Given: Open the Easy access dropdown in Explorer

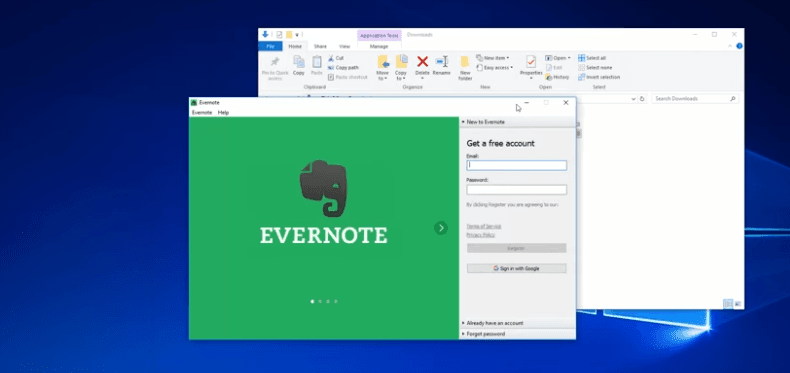Looking at the screenshot, I should (x=495, y=68).
